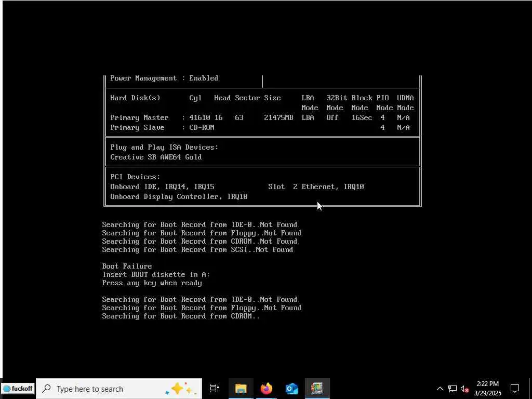Click the Primary Master label
This screenshot has width=532, height=399.
click(x=139, y=118)
